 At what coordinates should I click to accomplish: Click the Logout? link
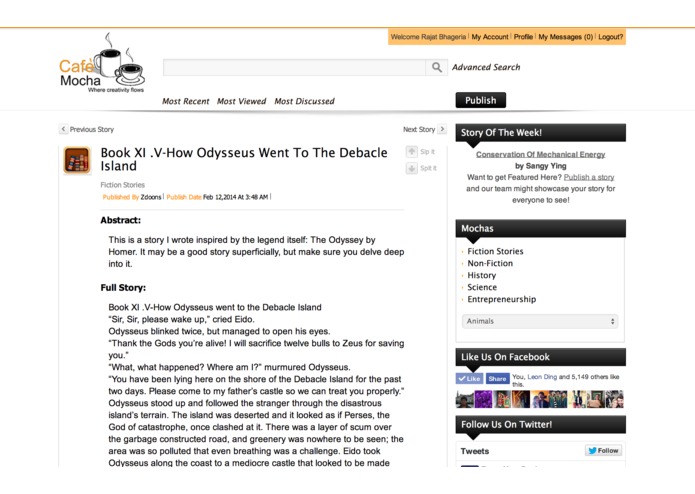[611, 37]
